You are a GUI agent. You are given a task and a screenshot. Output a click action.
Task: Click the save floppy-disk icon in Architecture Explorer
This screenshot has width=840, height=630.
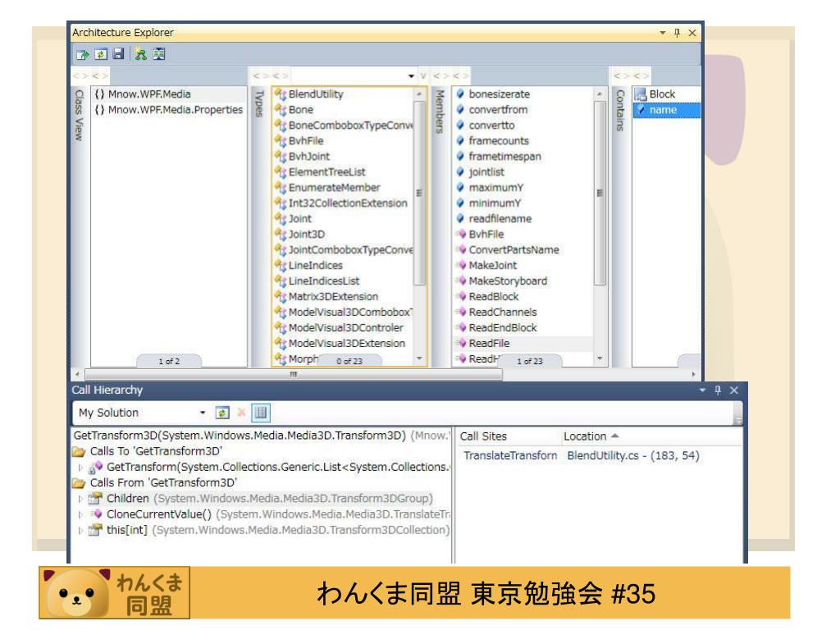[x=118, y=53]
